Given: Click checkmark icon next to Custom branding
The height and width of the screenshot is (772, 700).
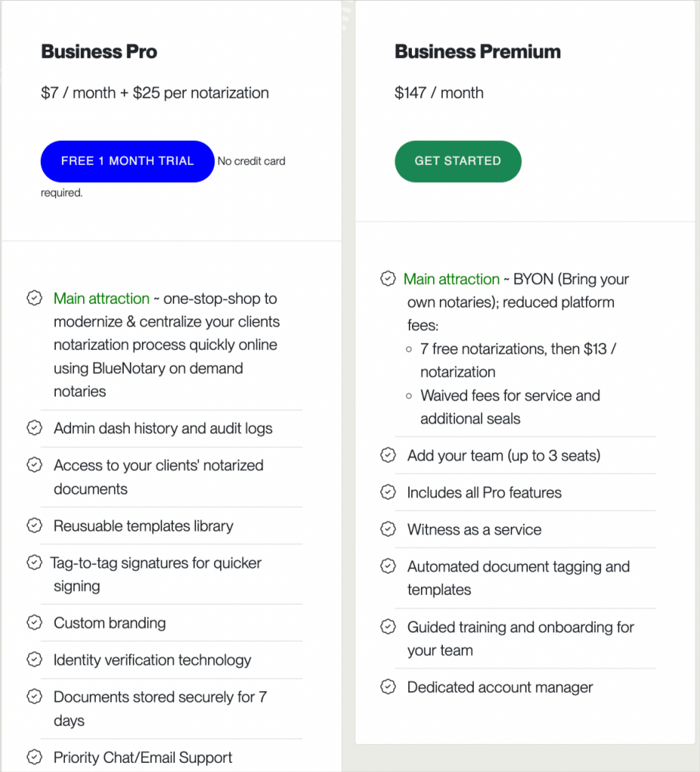Looking at the screenshot, I should [35, 622].
